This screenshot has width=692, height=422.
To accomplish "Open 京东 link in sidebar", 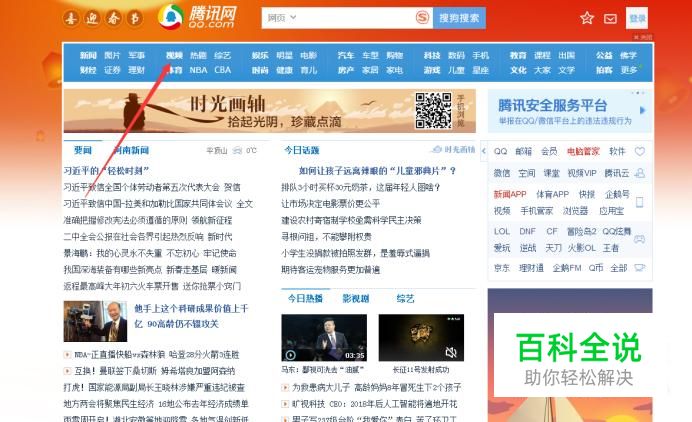I will [502, 268].
